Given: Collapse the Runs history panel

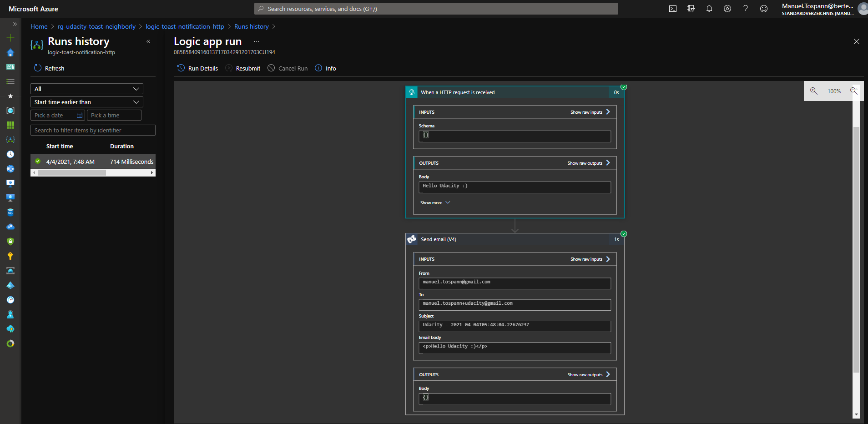Looking at the screenshot, I should 148,41.
